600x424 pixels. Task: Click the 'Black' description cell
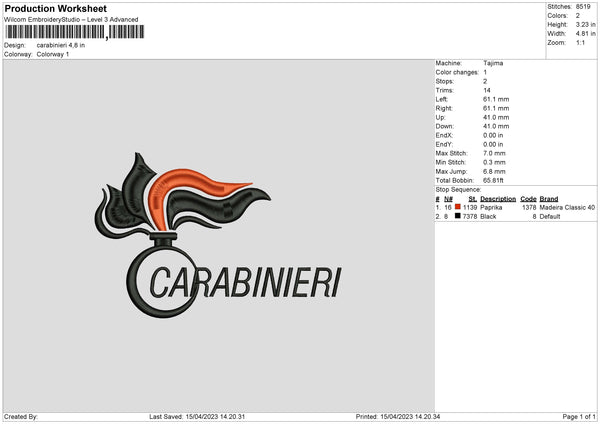point(488,217)
